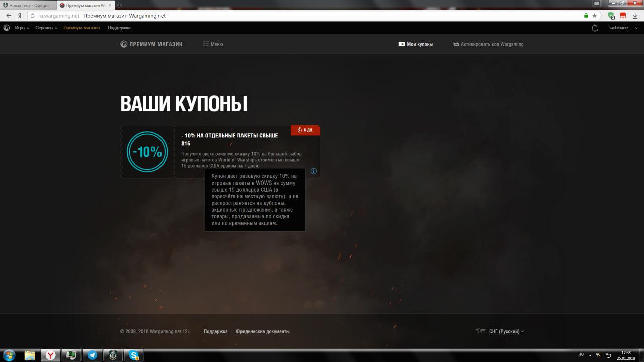Click the ВАШИ КУПОНЫ heading
Viewport: 644px width, 362px height.
coord(184,104)
